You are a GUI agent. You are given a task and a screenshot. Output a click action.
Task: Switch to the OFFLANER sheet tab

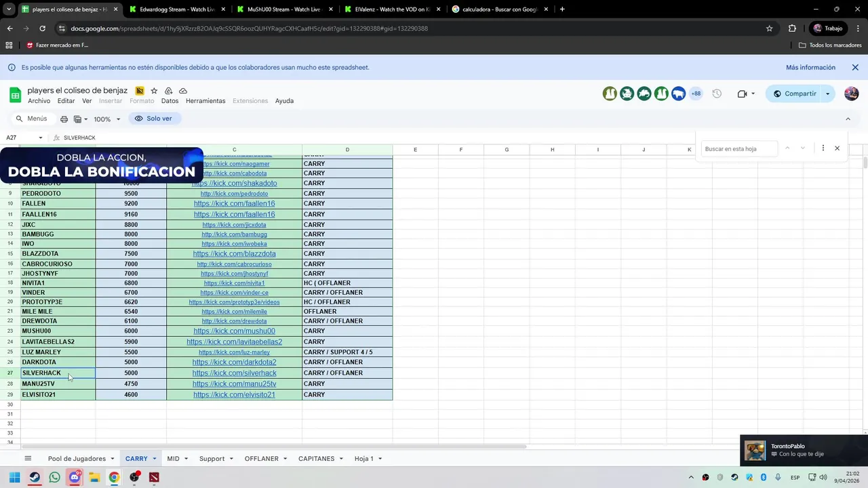click(261, 458)
